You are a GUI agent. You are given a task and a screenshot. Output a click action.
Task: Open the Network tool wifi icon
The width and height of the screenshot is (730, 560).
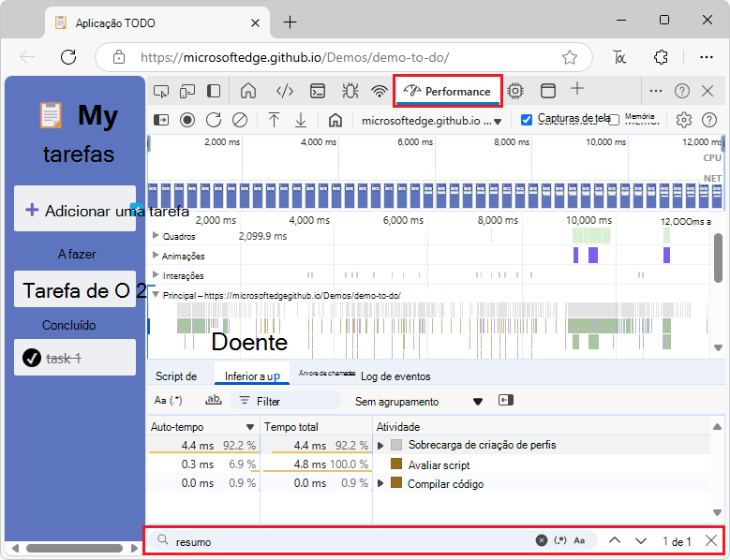coord(380,91)
